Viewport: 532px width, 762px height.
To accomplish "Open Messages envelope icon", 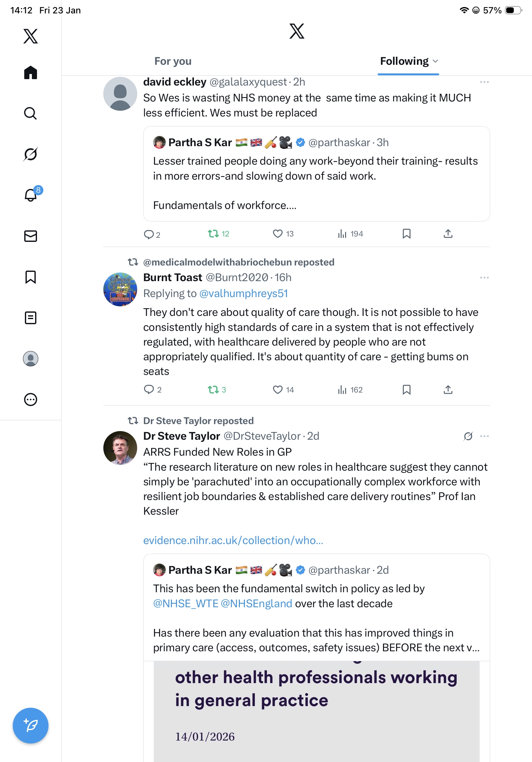I will point(31,236).
